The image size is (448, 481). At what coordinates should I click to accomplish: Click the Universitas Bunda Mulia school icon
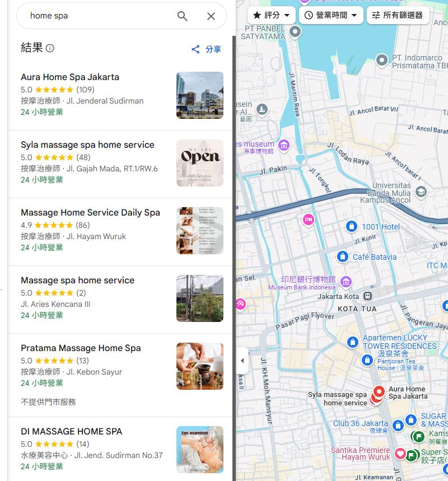coord(421,192)
